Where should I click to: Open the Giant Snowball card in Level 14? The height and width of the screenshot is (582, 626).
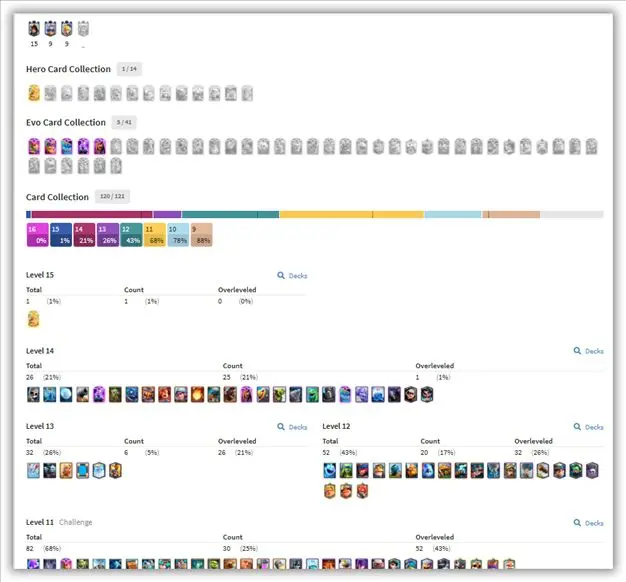(x=66, y=394)
